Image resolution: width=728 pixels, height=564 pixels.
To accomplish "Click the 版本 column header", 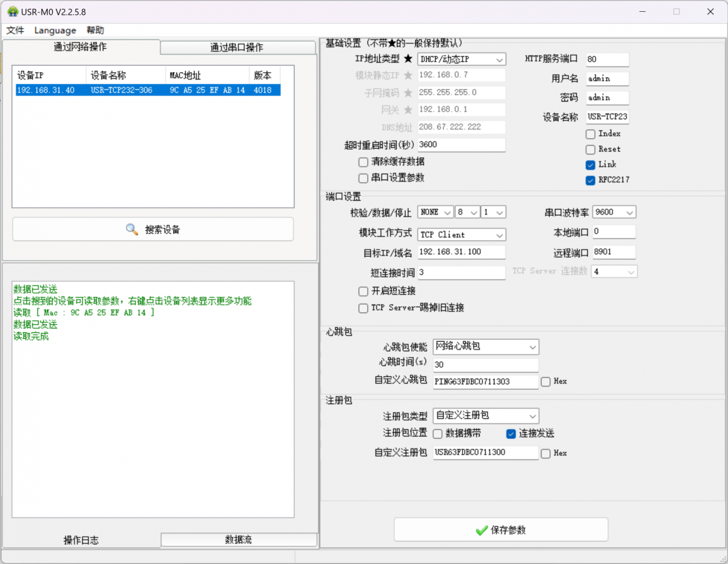I will 264,75.
